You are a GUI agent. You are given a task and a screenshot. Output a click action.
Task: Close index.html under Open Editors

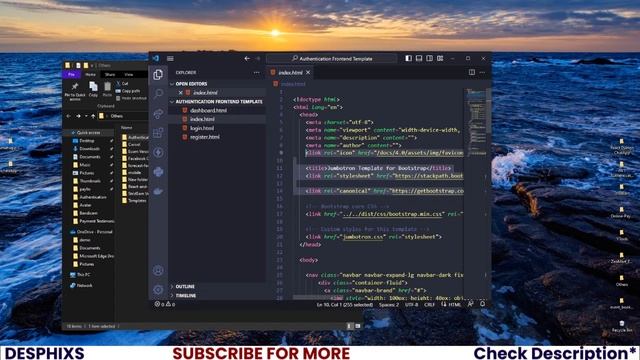tap(180, 93)
